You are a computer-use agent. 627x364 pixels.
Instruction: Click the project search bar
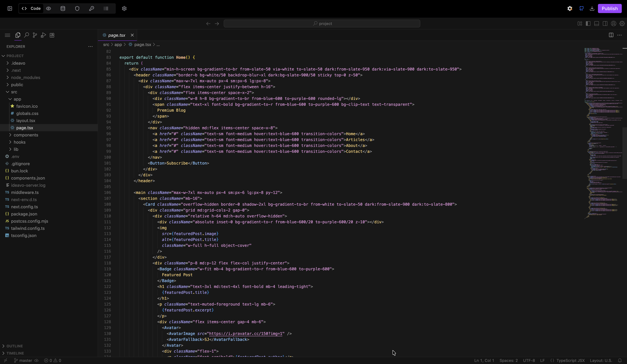[322, 23]
